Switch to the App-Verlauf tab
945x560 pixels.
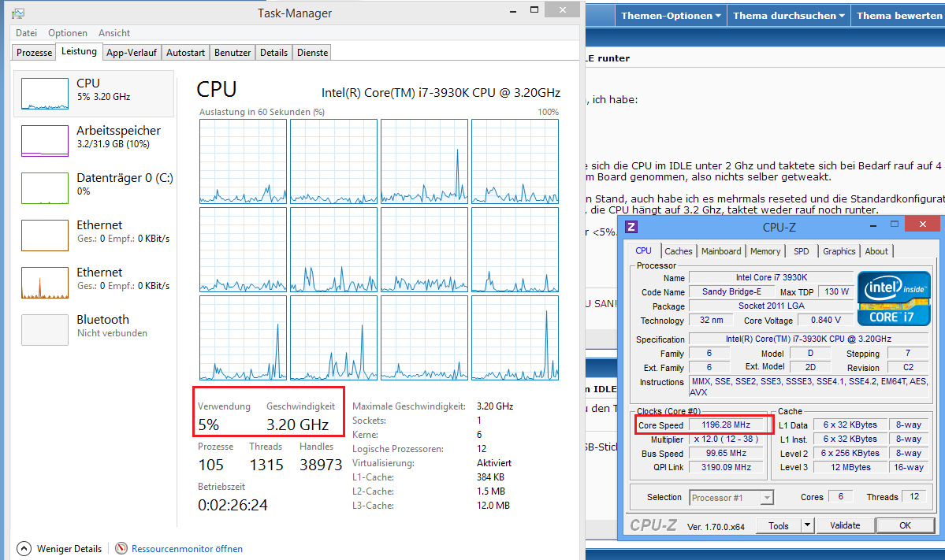coord(132,53)
